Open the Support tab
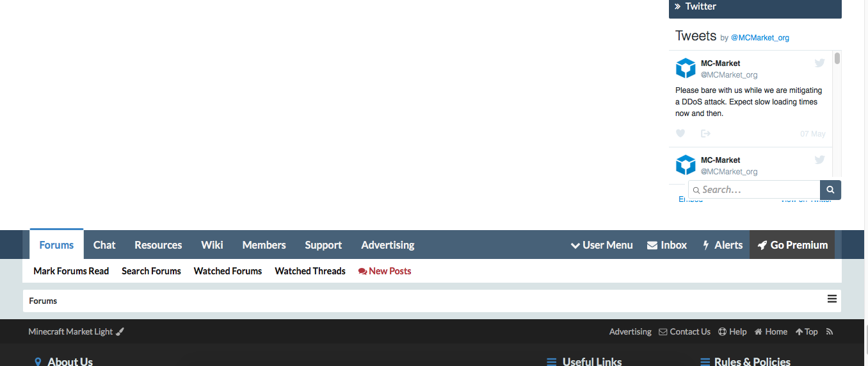This screenshot has height=366, width=868. 323,245
